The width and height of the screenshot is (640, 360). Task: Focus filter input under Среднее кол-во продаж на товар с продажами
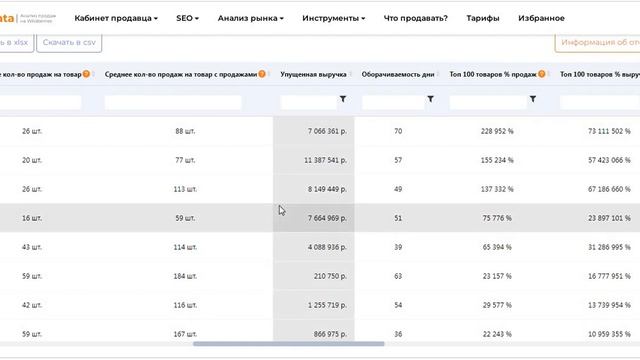173,102
